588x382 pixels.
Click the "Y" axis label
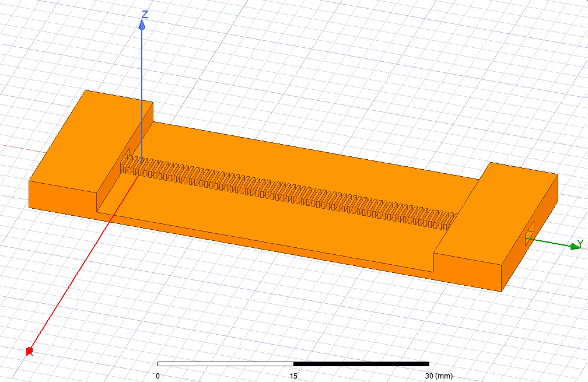[x=580, y=244]
